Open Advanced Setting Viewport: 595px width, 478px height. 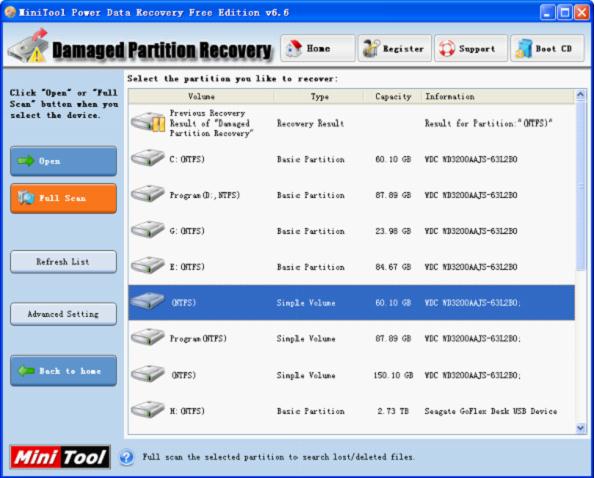tap(63, 314)
